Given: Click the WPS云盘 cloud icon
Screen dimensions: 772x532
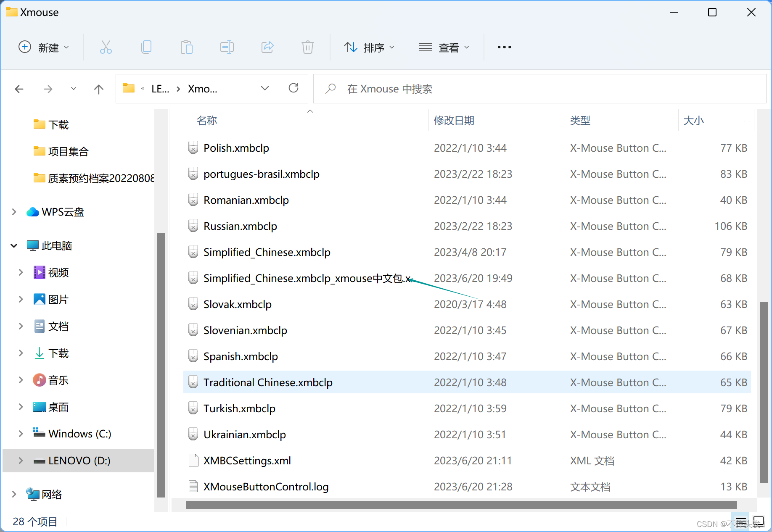Looking at the screenshot, I should click(x=32, y=212).
